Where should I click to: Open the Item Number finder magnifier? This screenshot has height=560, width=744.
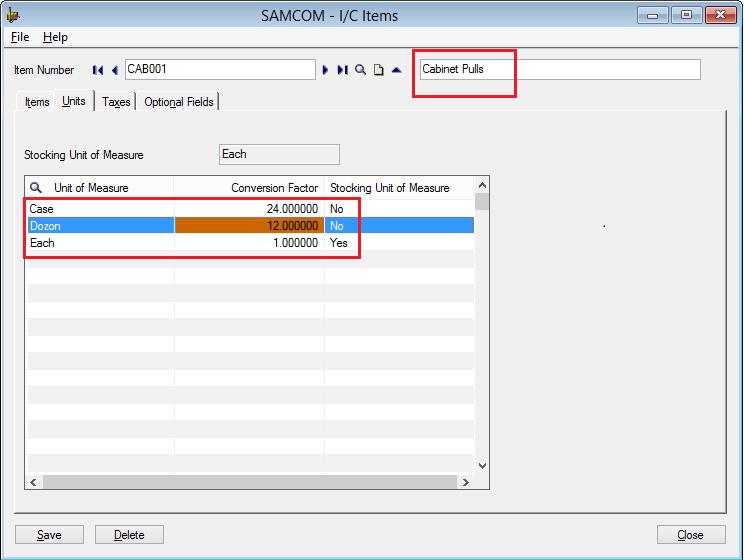tap(361, 70)
